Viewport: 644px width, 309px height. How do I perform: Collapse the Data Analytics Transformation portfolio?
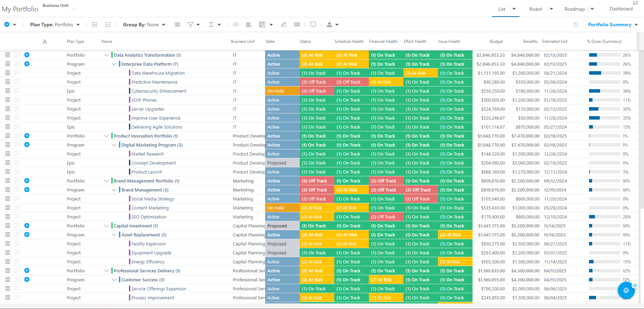[106, 55]
